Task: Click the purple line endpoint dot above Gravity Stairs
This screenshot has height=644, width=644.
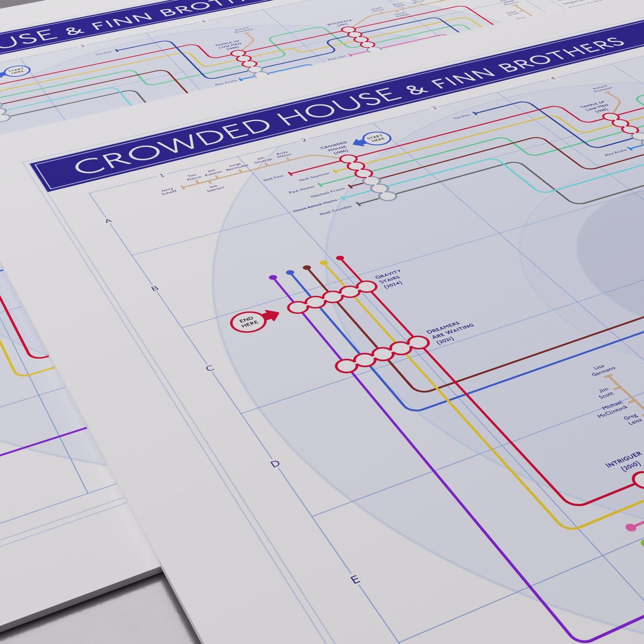Action: tap(273, 277)
